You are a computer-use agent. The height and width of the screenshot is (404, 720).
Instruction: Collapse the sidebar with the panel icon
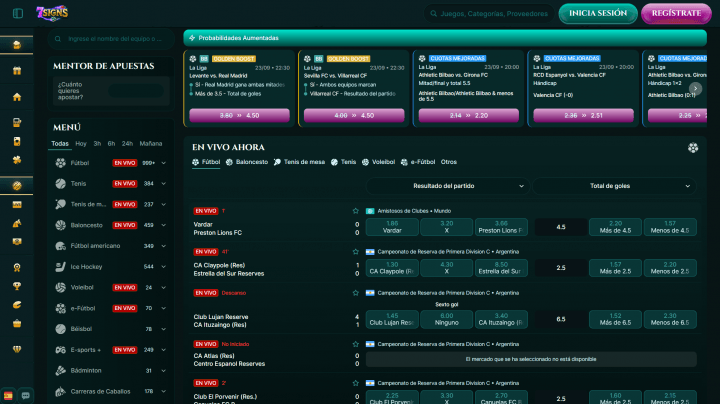click(x=18, y=13)
